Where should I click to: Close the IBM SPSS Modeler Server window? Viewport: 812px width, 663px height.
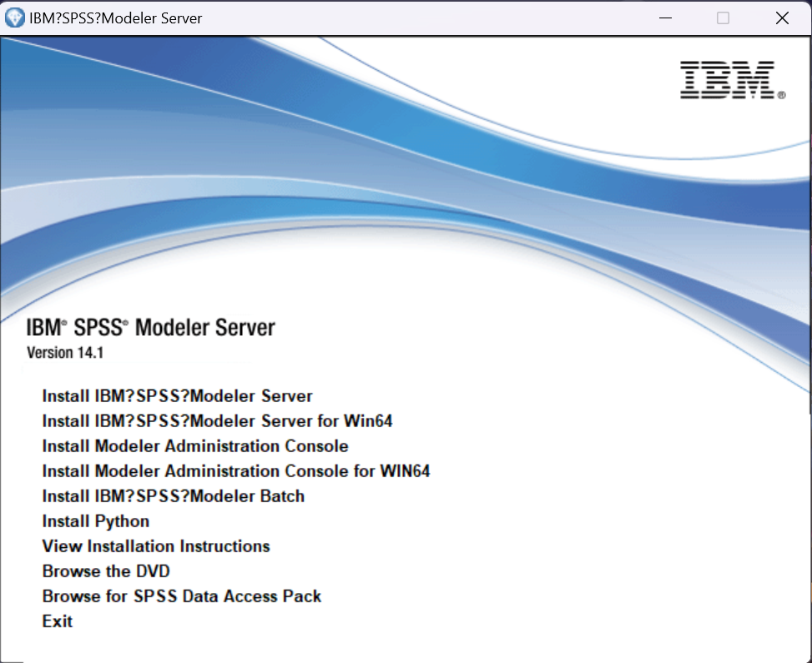[x=782, y=18]
